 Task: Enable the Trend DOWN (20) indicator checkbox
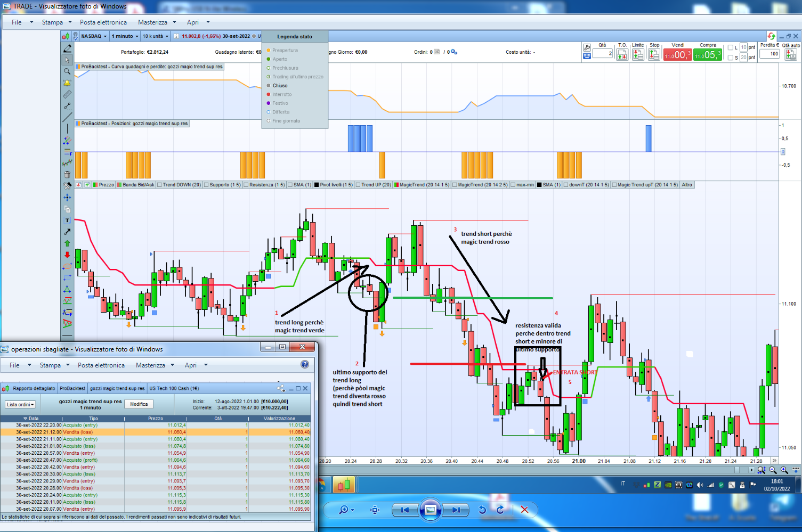160,185
